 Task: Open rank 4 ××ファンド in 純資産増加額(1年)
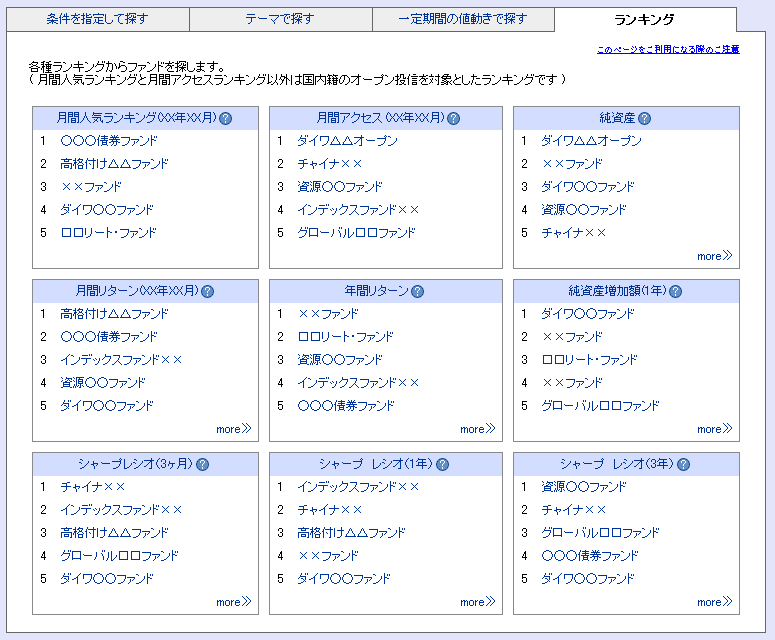point(572,383)
